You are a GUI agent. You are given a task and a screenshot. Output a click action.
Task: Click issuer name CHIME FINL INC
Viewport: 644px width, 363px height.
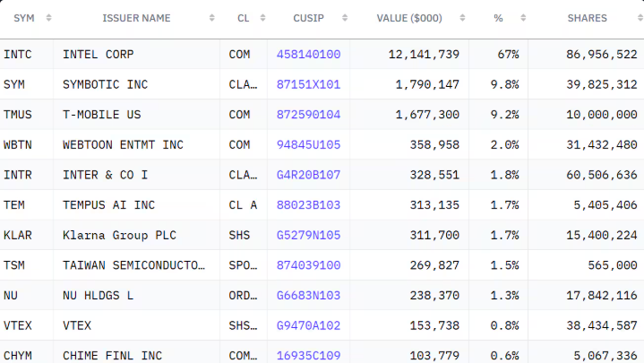click(113, 356)
